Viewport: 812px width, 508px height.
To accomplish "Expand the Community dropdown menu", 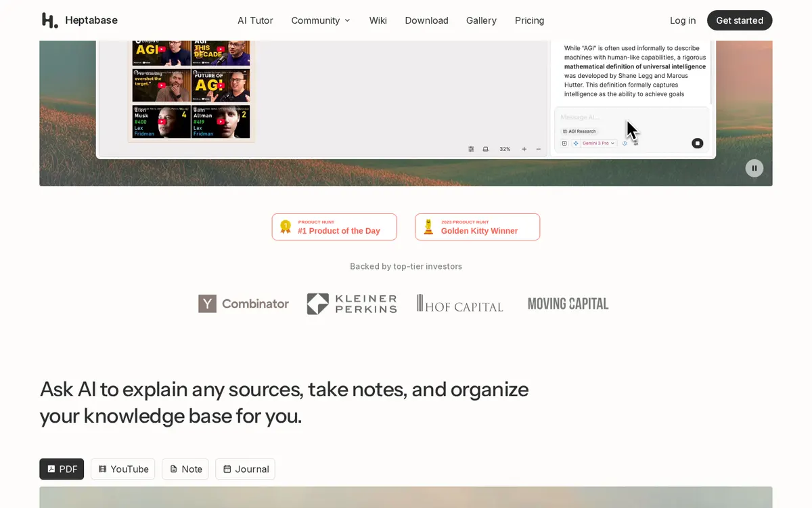I will click(x=321, y=20).
